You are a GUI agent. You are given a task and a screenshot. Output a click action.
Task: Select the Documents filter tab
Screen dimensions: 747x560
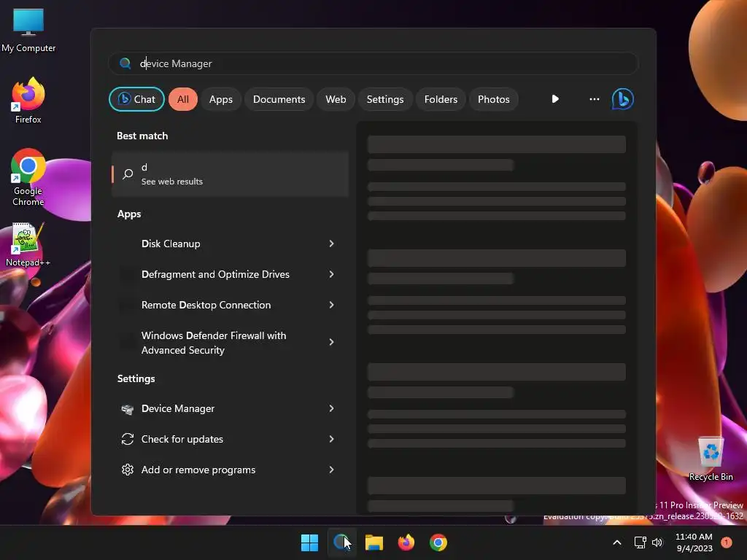click(279, 99)
